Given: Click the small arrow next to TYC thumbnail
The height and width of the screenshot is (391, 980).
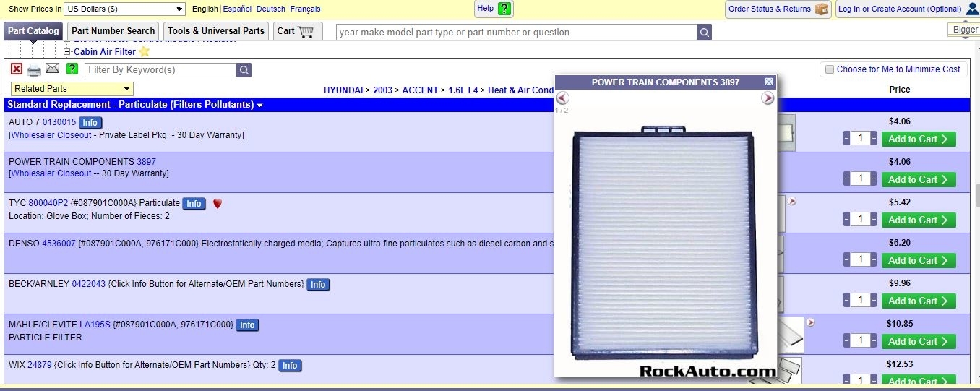Looking at the screenshot, I should [792, 202].
